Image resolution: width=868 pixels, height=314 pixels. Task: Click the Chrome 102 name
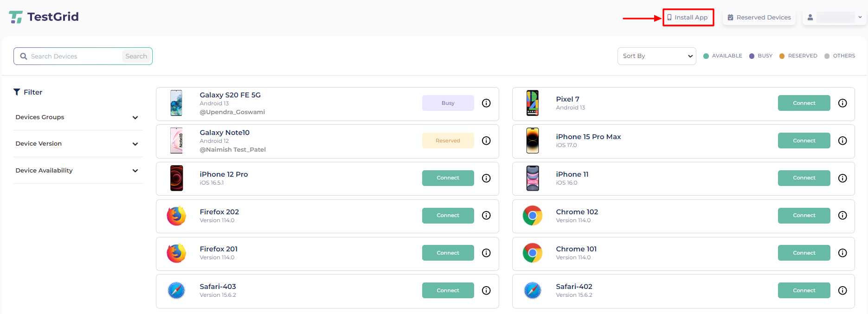[577, 212]
